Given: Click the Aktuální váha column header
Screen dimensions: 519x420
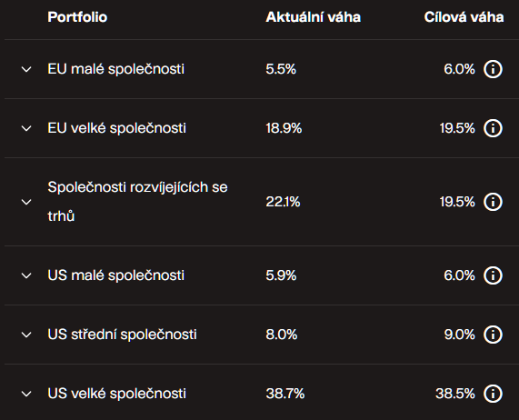Looking at the screenshot, I should click(x=313, y=17).
